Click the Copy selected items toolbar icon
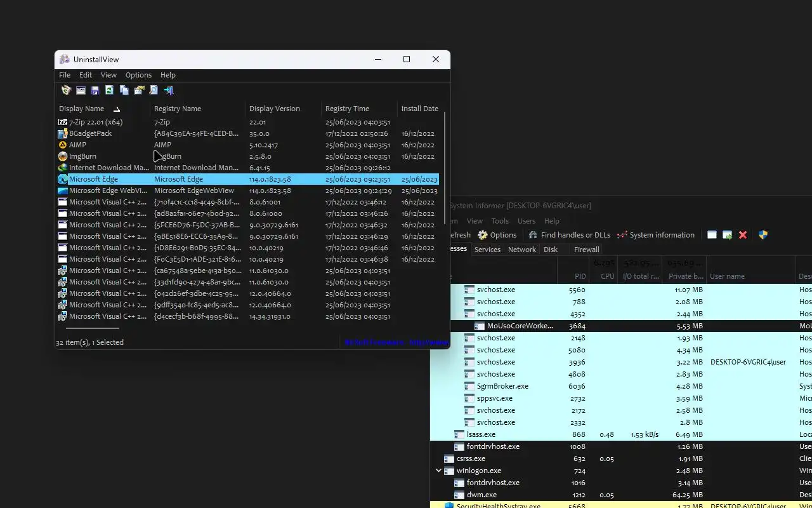The width and height of the screenshot is (812, 508). 124,90
